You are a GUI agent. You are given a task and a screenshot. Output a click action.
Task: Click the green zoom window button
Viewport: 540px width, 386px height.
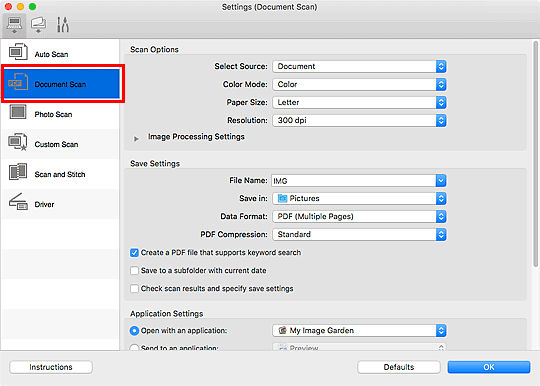pos(32,7)
